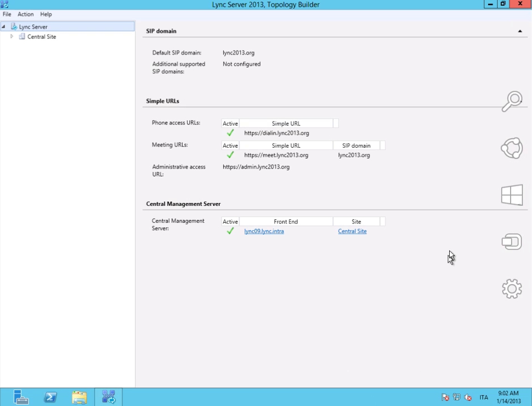532x406 pixels.
Task: Open the Central Site link
Action: (x=352, y=231)
